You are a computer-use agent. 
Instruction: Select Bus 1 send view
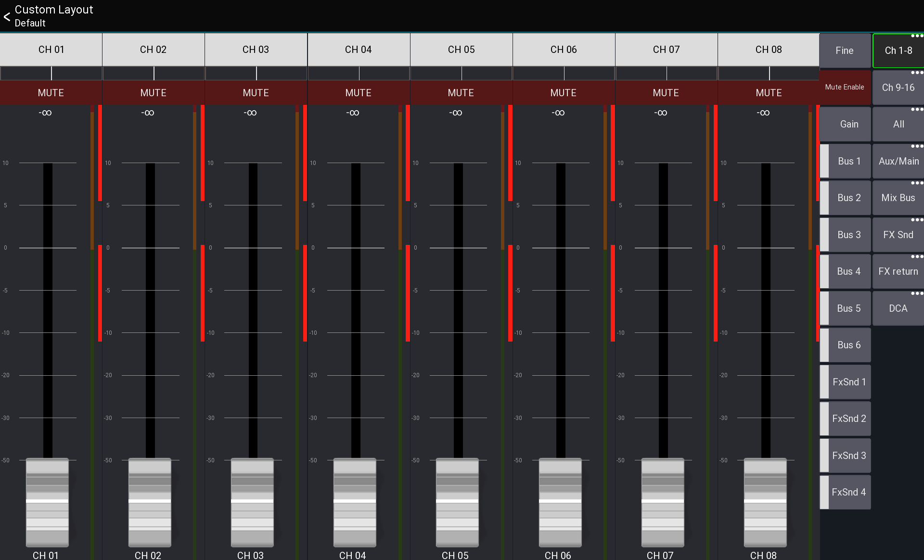coord(848,161)
